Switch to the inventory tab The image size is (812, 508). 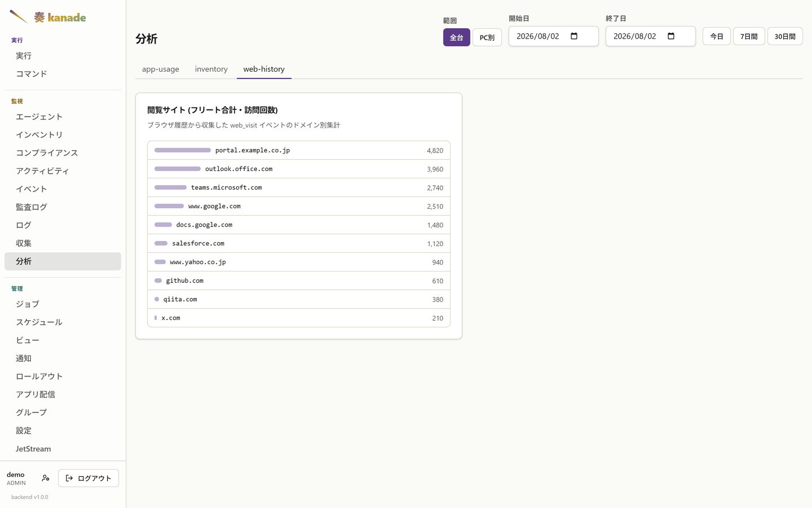[x=211, y=69]
